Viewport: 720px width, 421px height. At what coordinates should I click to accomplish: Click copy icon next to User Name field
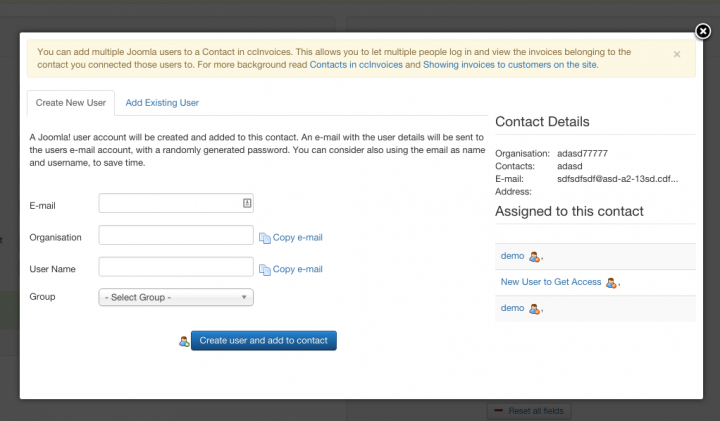264,269
